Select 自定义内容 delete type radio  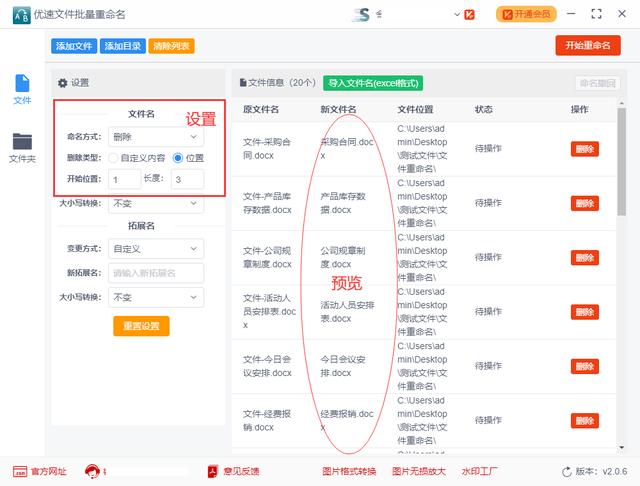coord(116,158)
